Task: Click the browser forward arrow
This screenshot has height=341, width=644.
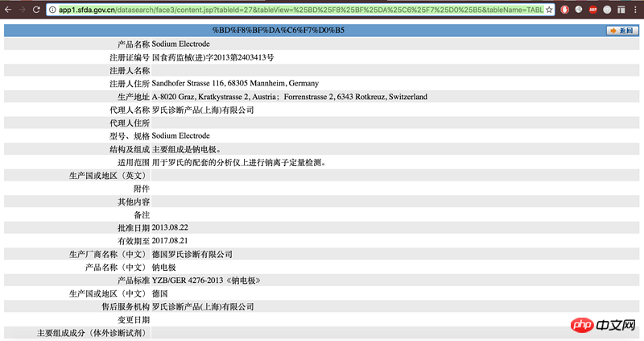Action: (23, 10)
